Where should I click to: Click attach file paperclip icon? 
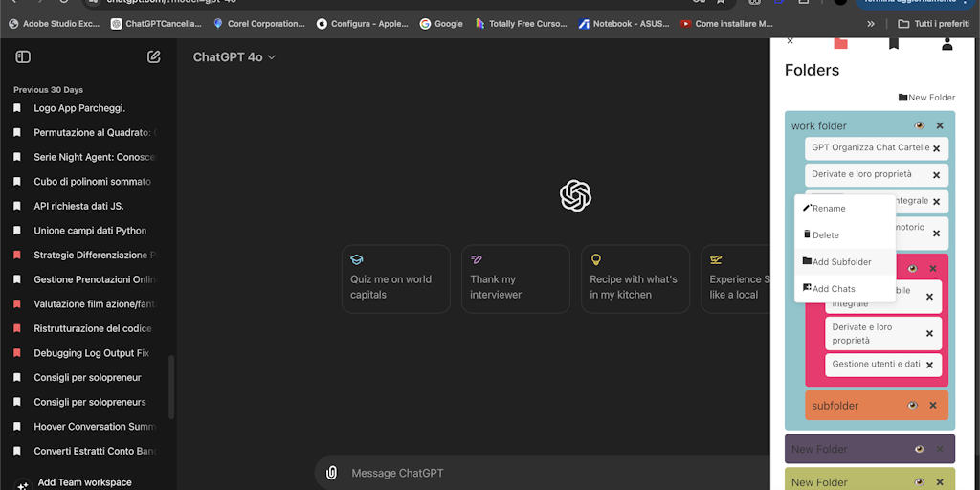point(332,473)
